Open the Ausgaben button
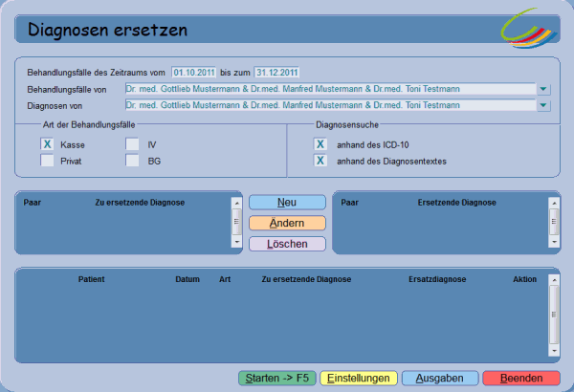574x392 pixels. [440, 378]
